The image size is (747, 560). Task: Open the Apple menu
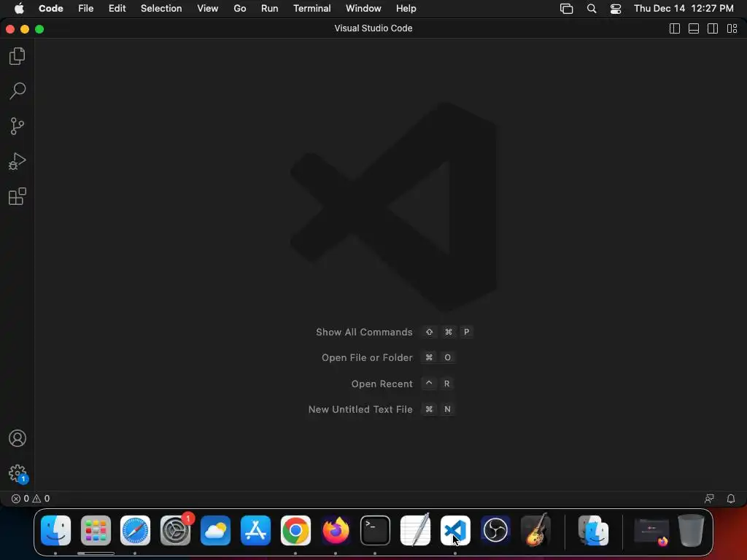pos(19,9)
